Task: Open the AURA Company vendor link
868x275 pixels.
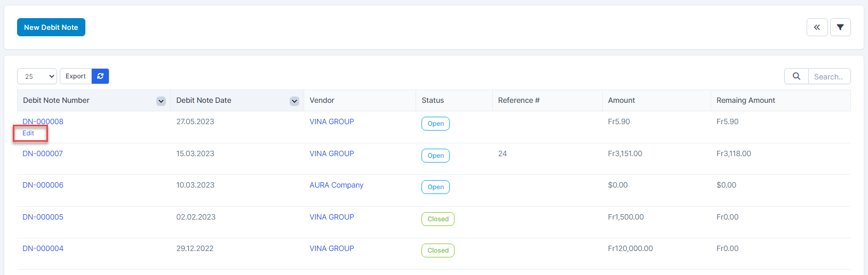Action: coord(336,185)
